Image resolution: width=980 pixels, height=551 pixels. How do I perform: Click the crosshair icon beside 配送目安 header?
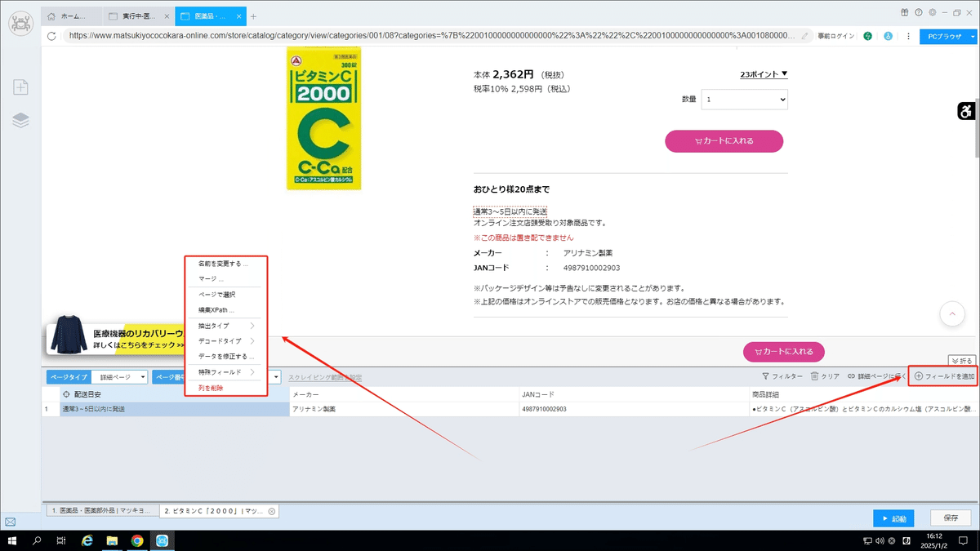click(66, 394)
